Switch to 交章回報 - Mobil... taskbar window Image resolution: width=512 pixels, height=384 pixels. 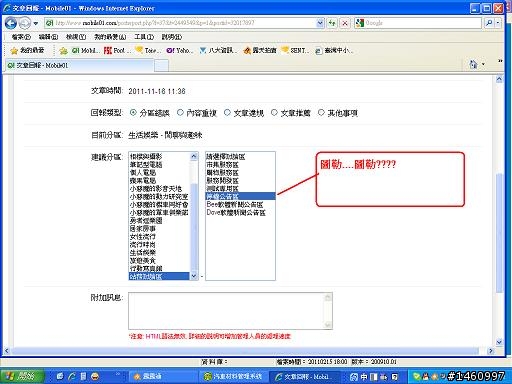pos(304,377)
